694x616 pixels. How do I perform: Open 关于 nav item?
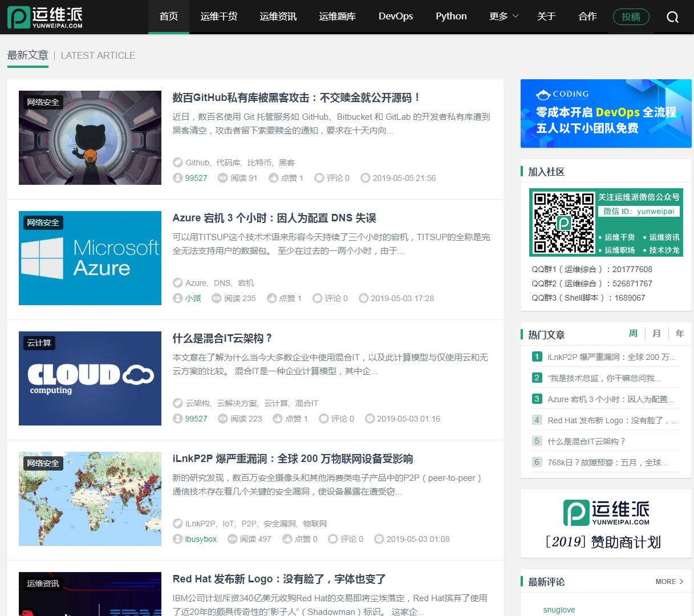(546, 17)
